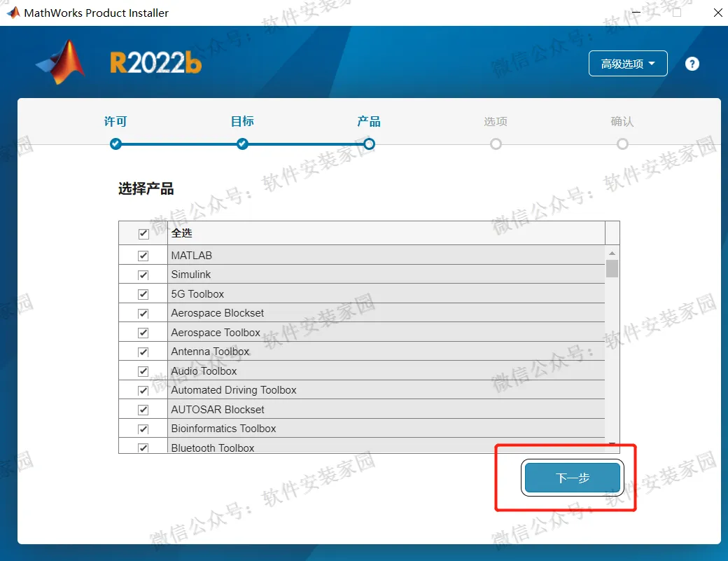Toggle the Aerospace Toolbox checkbox
The width and height of the screenshot is (728, 561).
click(143, 333)
